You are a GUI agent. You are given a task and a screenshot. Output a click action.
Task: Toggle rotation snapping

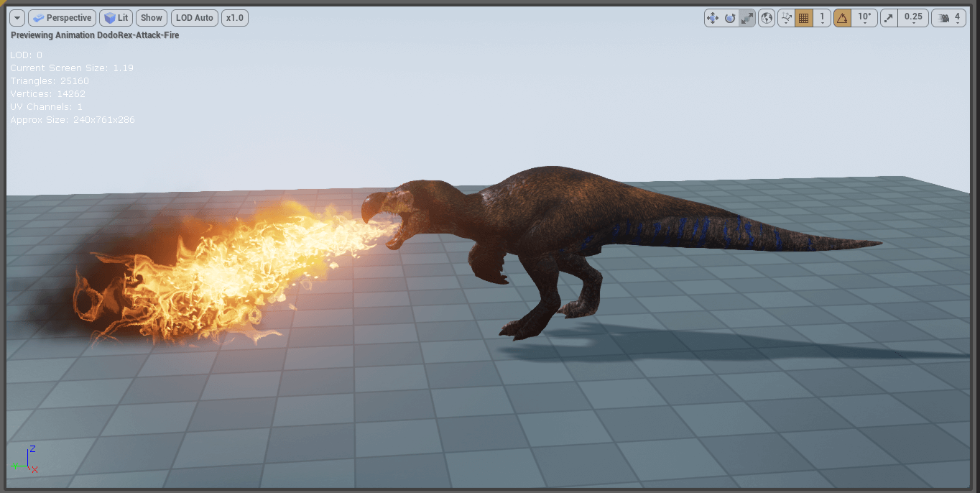(x=843, y=18)
